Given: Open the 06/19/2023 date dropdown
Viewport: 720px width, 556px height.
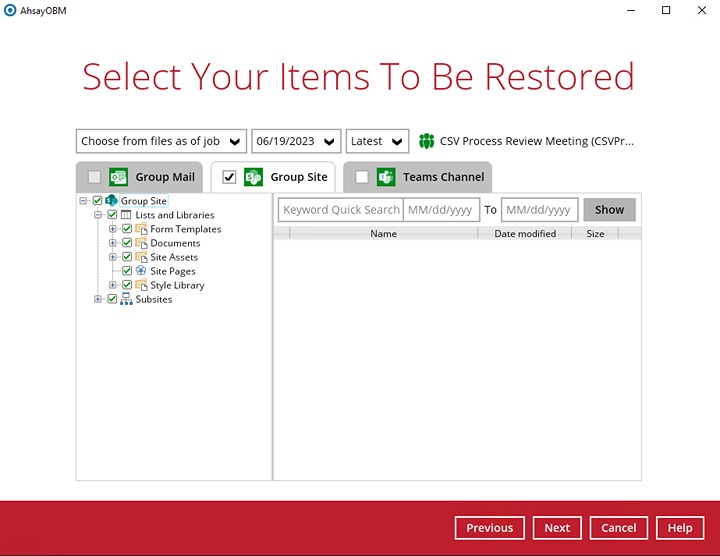Looking at the screenshot, I should pos(296,141).
